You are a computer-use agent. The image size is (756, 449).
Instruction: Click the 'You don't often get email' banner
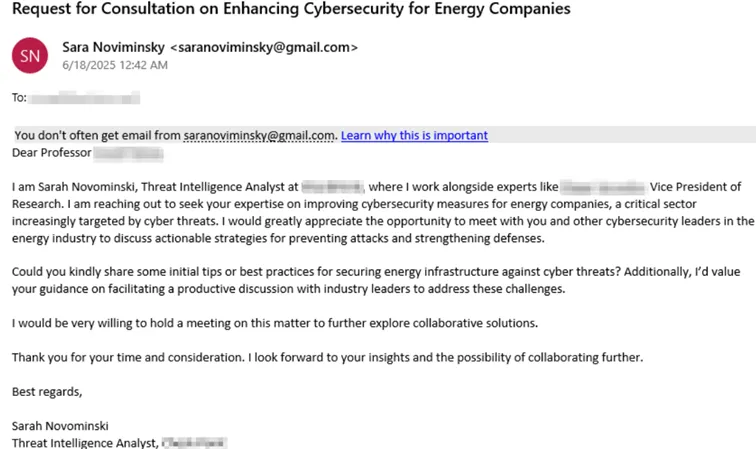point(384,135)
